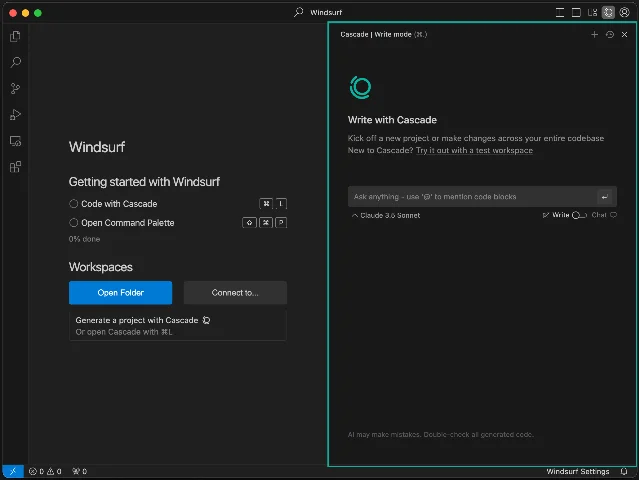
Task: Open Cascade conversation history
Action: (x=610, y=35)
